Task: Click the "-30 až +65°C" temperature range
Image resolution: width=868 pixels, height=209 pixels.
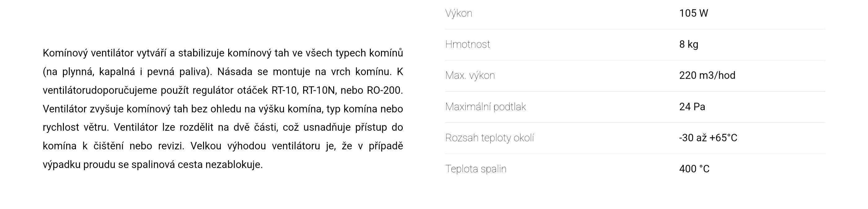Action: coord(708,138)
